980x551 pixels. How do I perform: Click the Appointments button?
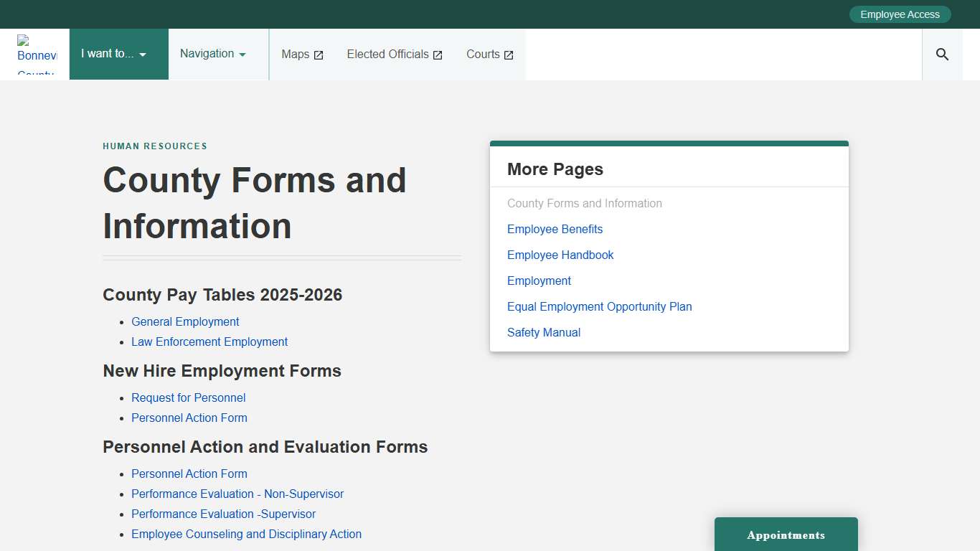(x=786, y=534)
